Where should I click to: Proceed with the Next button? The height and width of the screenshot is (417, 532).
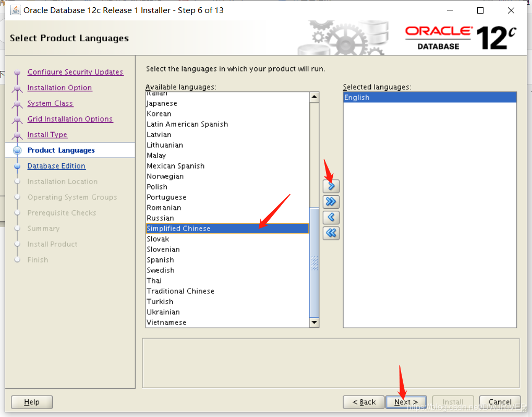click(x=406, y=402)
